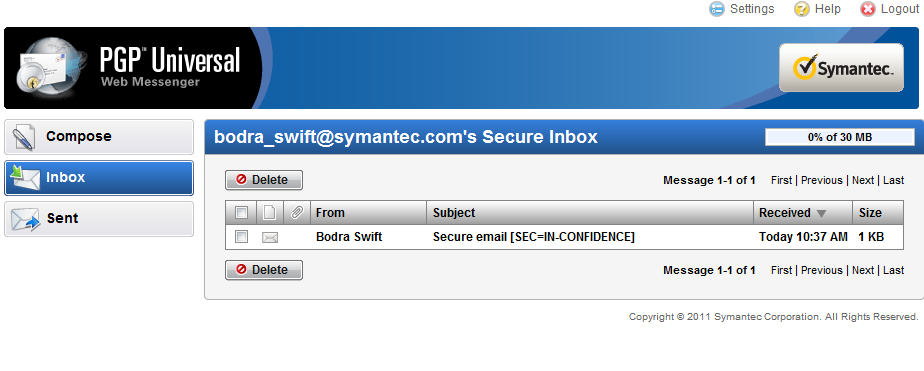The height and width of the screenshot is (371, 924).
Task: Toggle Received column sort arrow
Action: tap(822, 213)
